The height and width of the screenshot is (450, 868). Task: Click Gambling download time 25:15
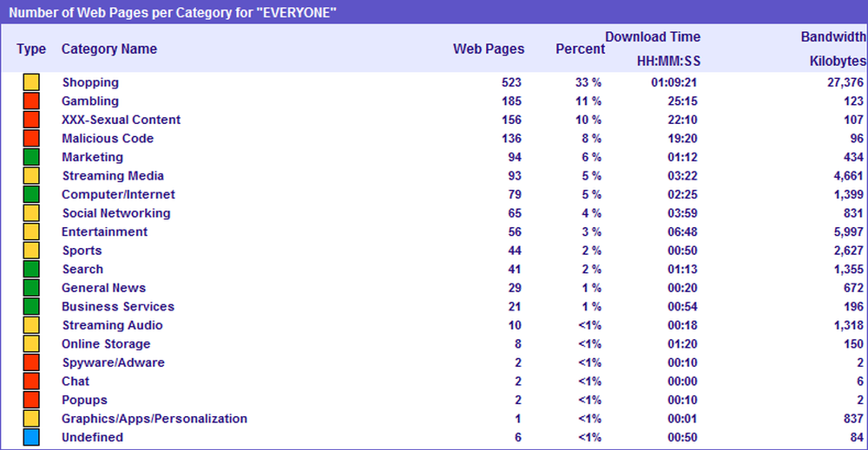(682, 101)
